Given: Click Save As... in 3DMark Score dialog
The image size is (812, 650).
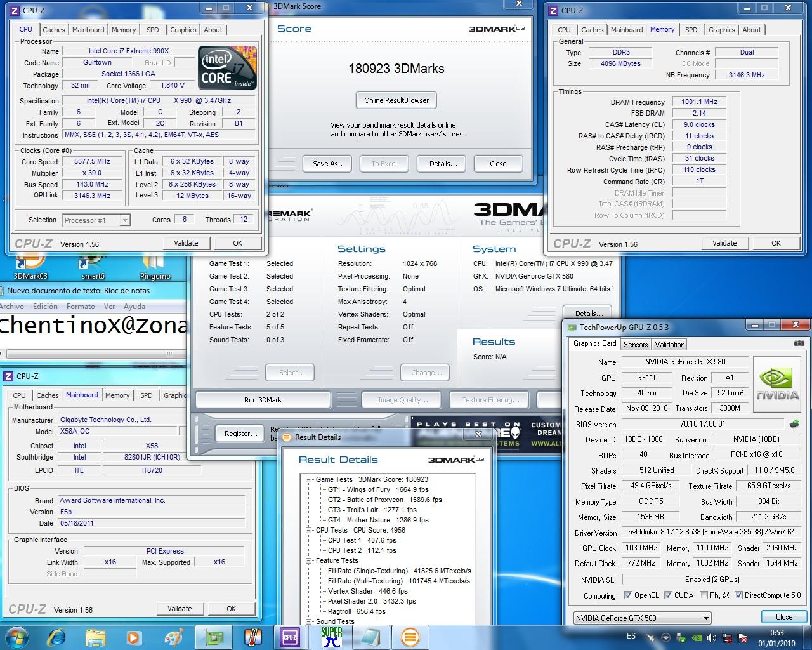Looking at the screenshot, I should (329, 164).
